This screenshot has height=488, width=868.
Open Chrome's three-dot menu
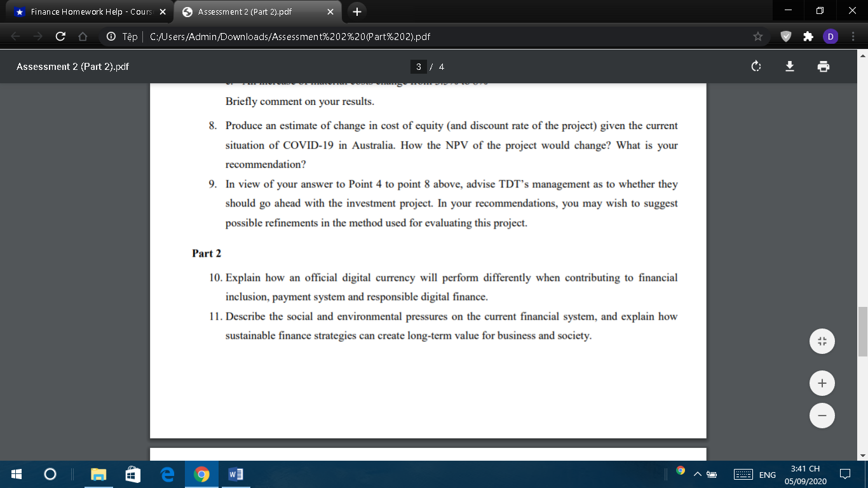855,36
